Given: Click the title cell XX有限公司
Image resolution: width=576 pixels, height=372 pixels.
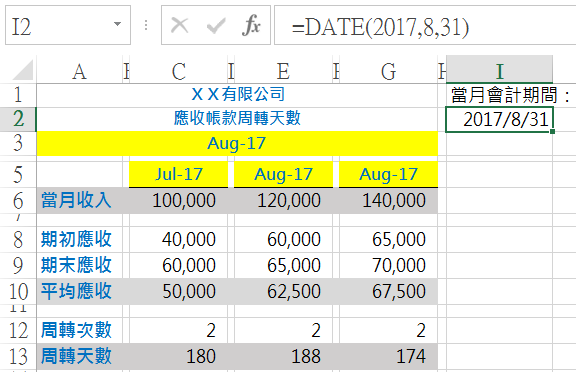Looking at the screenshot, I should click(237, 95).
